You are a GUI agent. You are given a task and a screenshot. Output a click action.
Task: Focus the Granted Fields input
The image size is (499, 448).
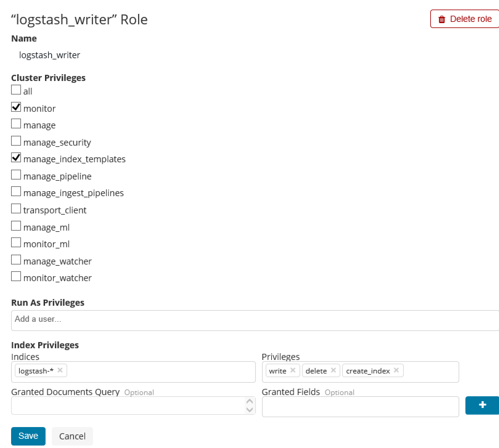[360, 407]
